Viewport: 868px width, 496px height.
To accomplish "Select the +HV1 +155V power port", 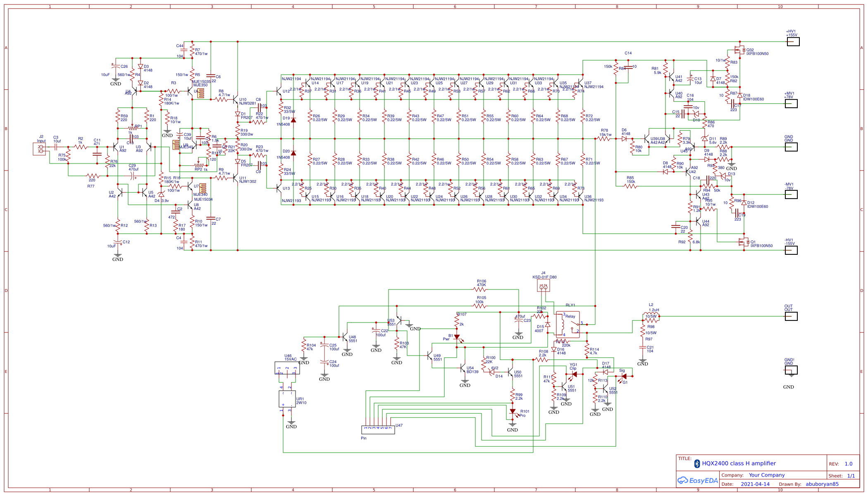I will pos(793,42).
